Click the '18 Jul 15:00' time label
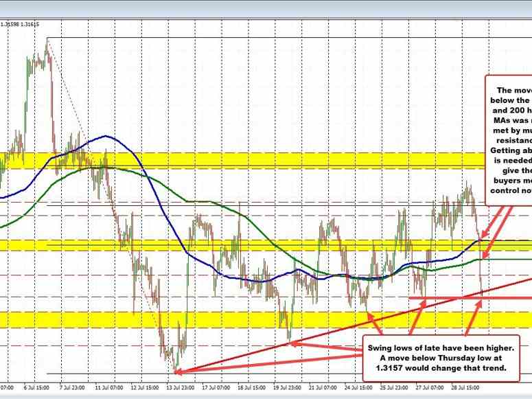The height and width of the screenshot is (399, 532). [251, 387]
